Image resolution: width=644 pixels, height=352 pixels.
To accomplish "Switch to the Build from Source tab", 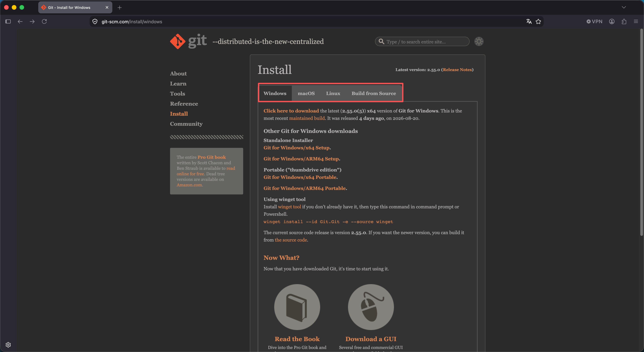I will click(374, 93).
